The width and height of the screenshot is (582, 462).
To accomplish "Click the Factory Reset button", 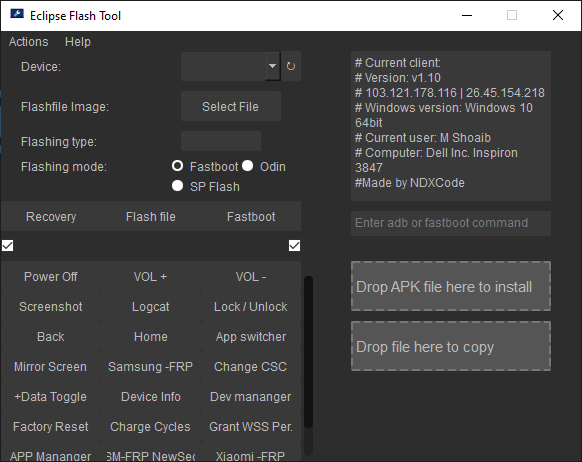I will (x=51, y=427).
